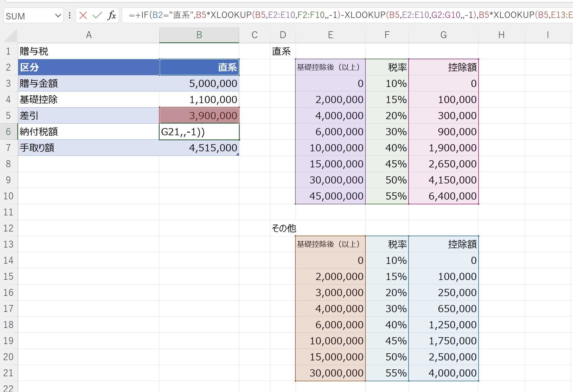Open the Insert Function fx dialog
Screen dimensions: 573x392
point(112,15)
